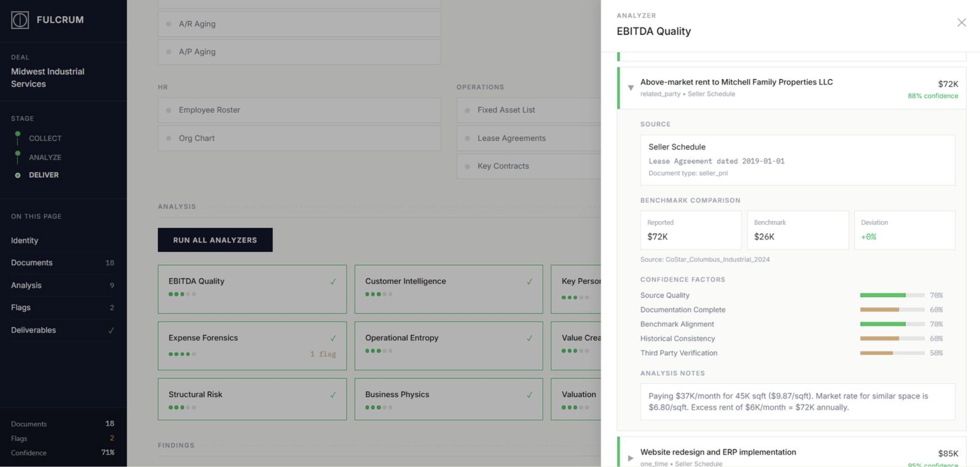980x467 pixels.
Task: Jump to Identity section
Action: (24, 240)
